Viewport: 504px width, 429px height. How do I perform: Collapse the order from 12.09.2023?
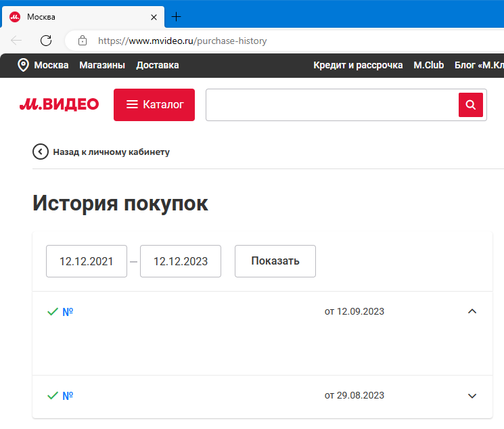(x=472, y=311)
